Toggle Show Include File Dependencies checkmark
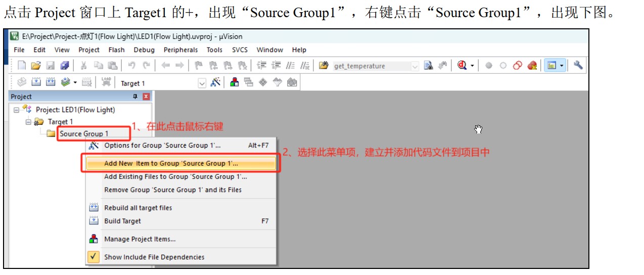644x275 pixels. coord(94,257)
